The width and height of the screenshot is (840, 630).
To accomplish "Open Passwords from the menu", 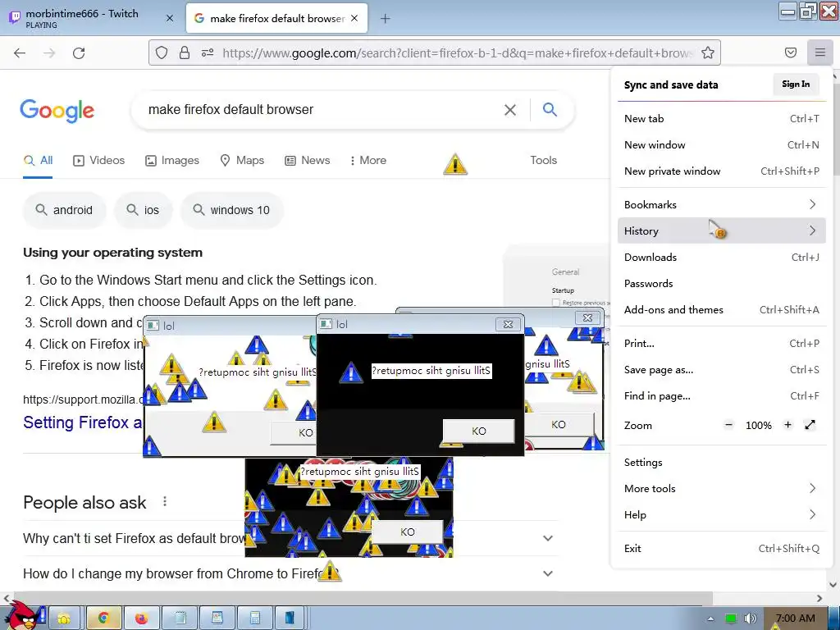I will (x=721, y=283).
